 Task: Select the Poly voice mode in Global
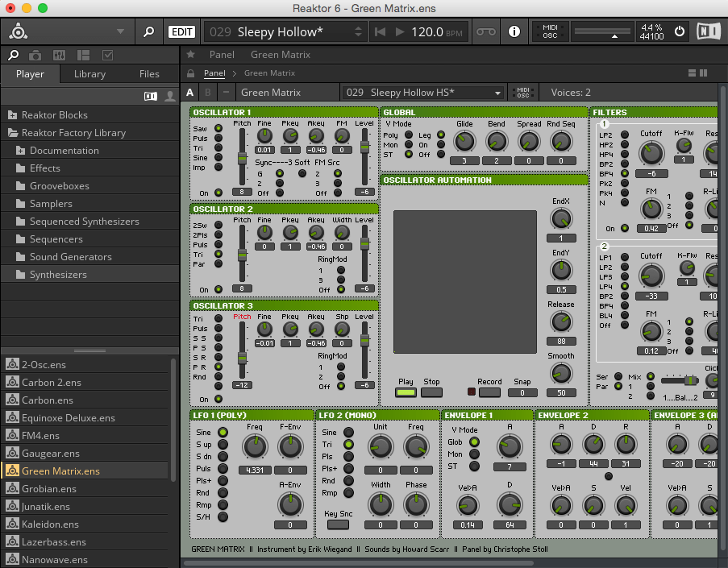pyautogui.click(x=409, y=135)
